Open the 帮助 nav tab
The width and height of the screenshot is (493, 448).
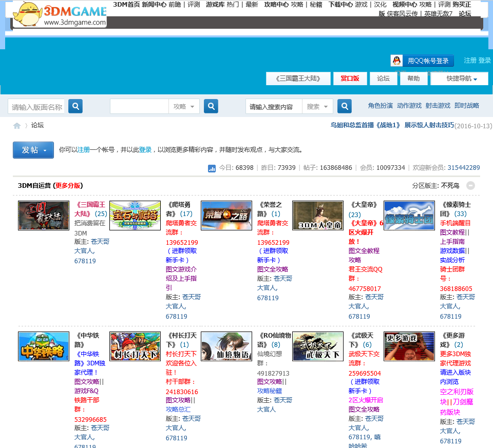coord(413,79)
